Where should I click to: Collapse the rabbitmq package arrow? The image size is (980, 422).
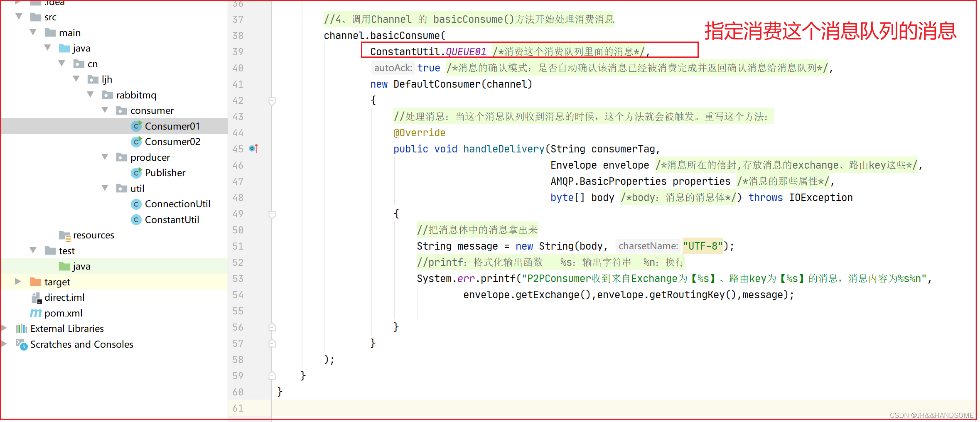(x=91, y=95)
